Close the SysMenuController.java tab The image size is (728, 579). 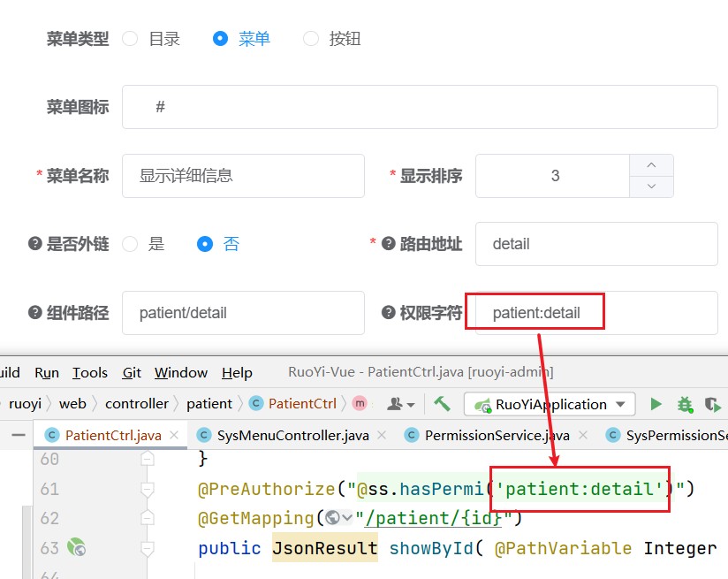382,435
